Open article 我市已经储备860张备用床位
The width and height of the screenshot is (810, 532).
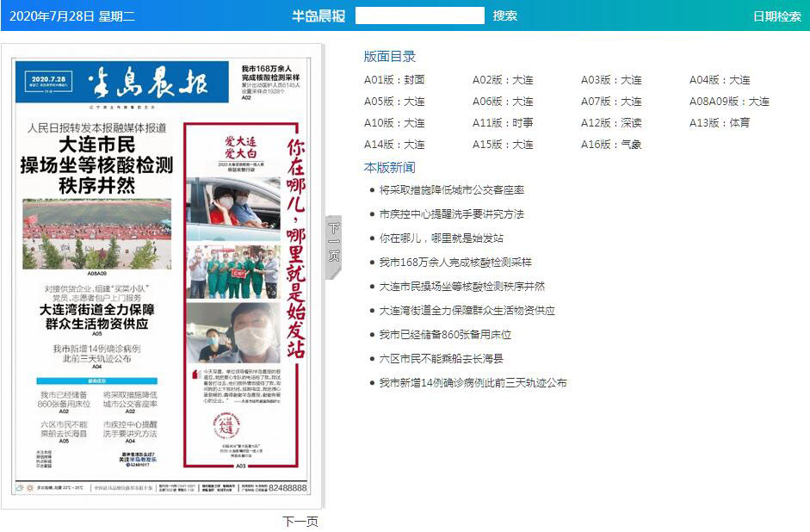coord(445,335)
